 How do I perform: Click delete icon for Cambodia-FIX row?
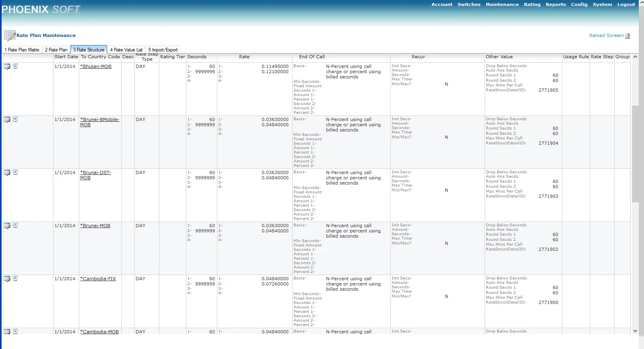pos(15,278)
